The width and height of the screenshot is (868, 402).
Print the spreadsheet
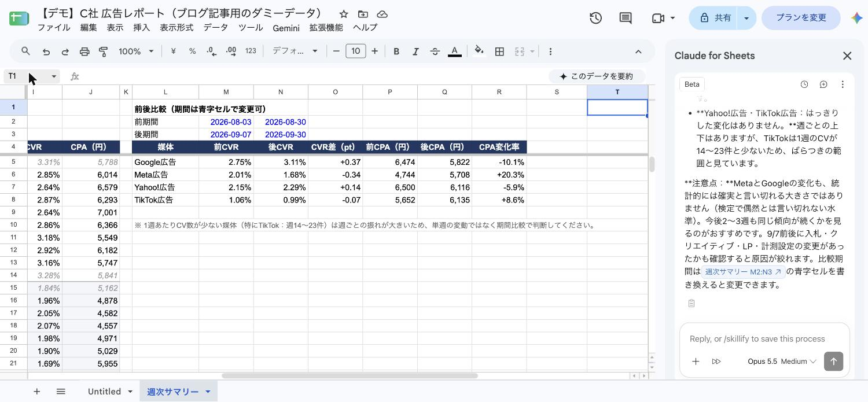click(x=84, y=51)
